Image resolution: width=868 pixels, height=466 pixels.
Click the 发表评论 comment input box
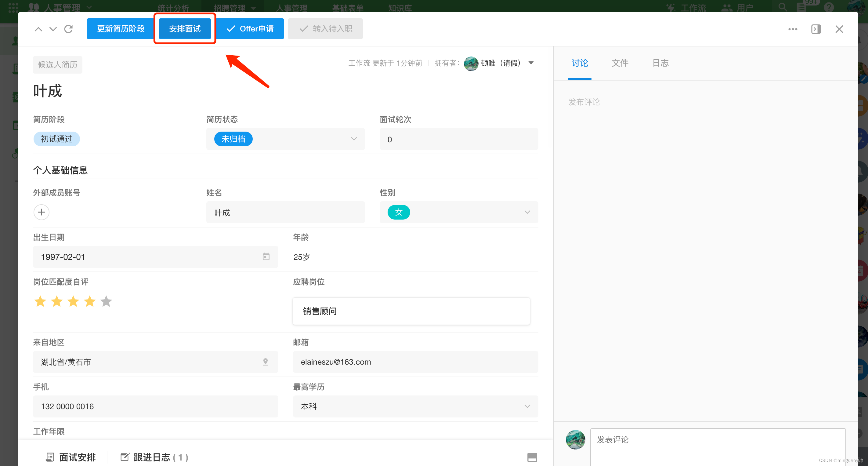tap(718, 445)
